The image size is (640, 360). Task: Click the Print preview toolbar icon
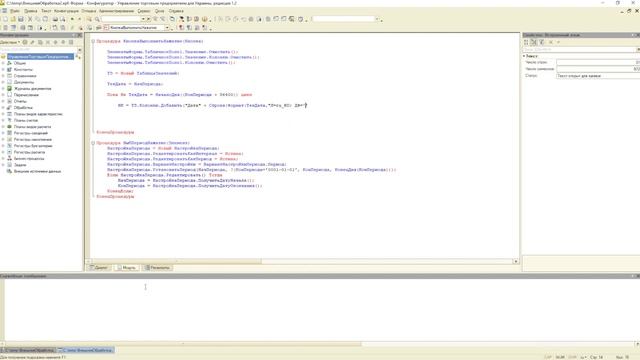[62, 19]
